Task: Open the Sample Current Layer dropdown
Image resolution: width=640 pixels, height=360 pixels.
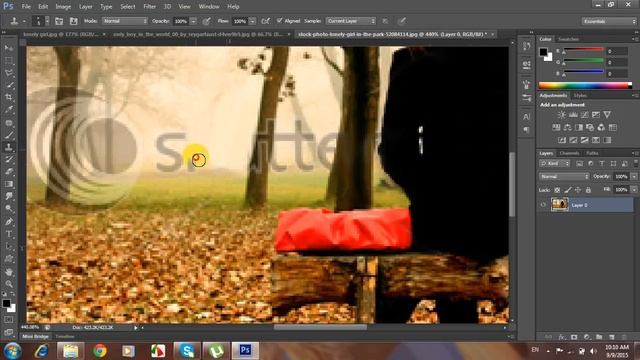Action: 351,21
